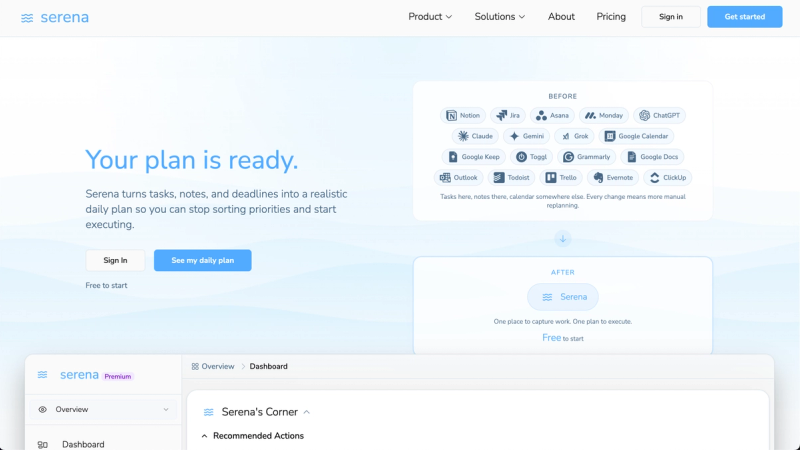
Task: Open the Solutions dropdown menu
Action: tap(499, 17)
